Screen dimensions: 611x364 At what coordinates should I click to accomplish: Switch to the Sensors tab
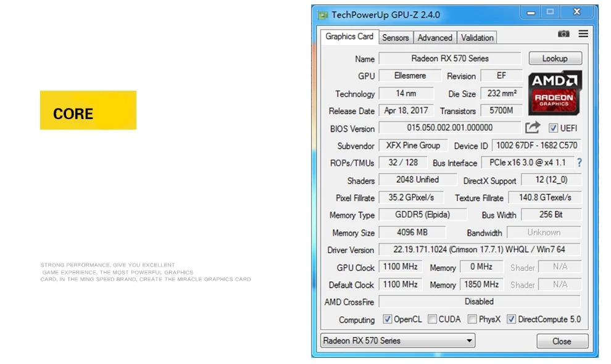396,38
